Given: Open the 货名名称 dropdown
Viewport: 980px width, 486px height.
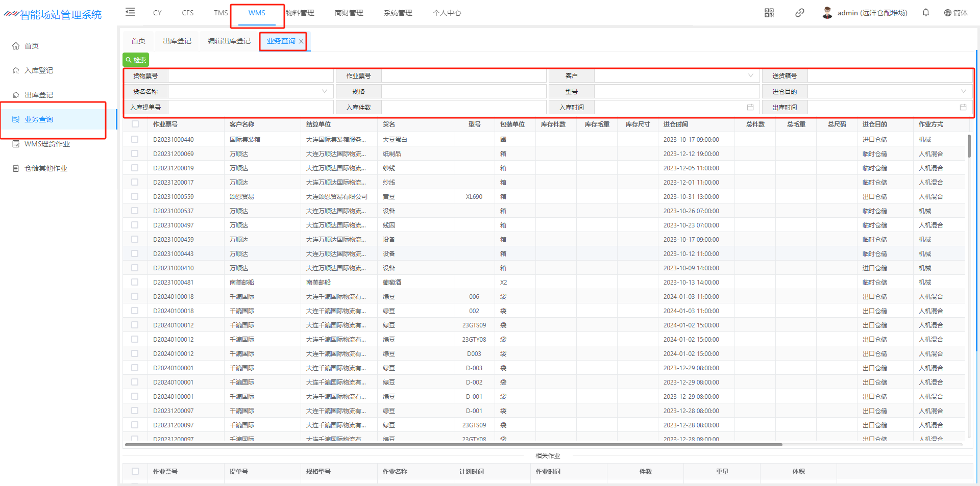Looking at the screenshot, I should [324, 91].
